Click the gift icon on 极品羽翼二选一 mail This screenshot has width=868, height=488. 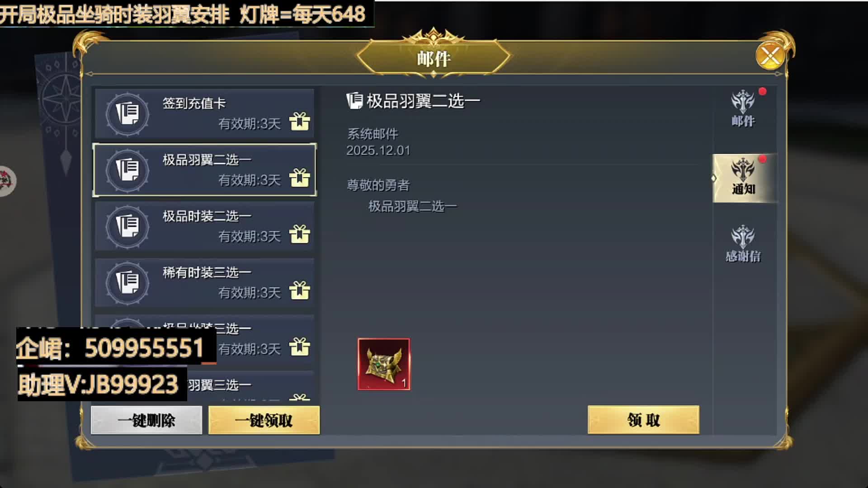coord(299,178)
